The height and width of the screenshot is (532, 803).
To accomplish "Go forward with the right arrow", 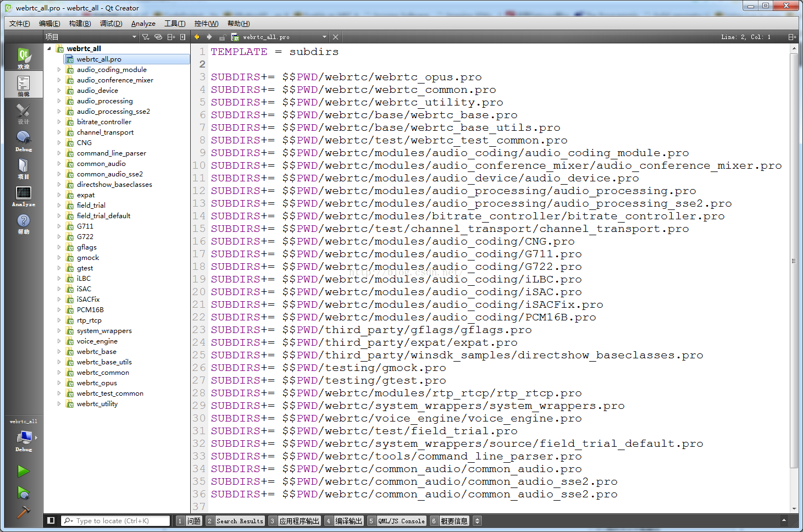I will click(x=209, y=37).
